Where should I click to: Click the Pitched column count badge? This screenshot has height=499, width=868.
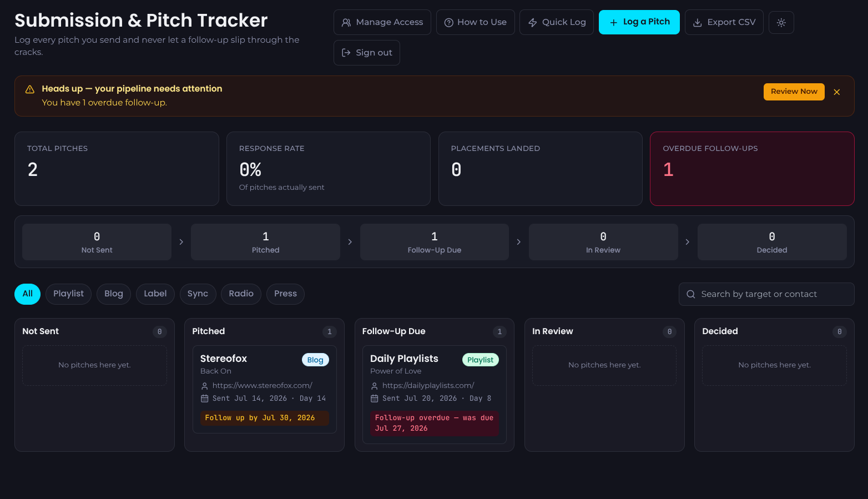click(x=329, y=331)
